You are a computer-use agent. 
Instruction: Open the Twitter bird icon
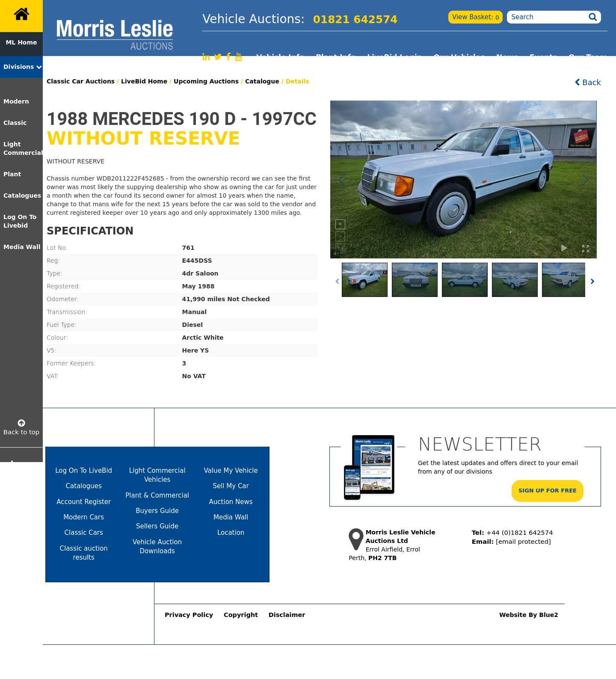[x=218, y=57]
